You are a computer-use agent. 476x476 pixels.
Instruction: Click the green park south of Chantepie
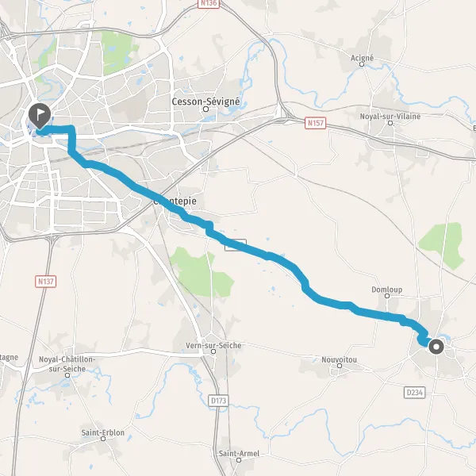tap(201, 273)
